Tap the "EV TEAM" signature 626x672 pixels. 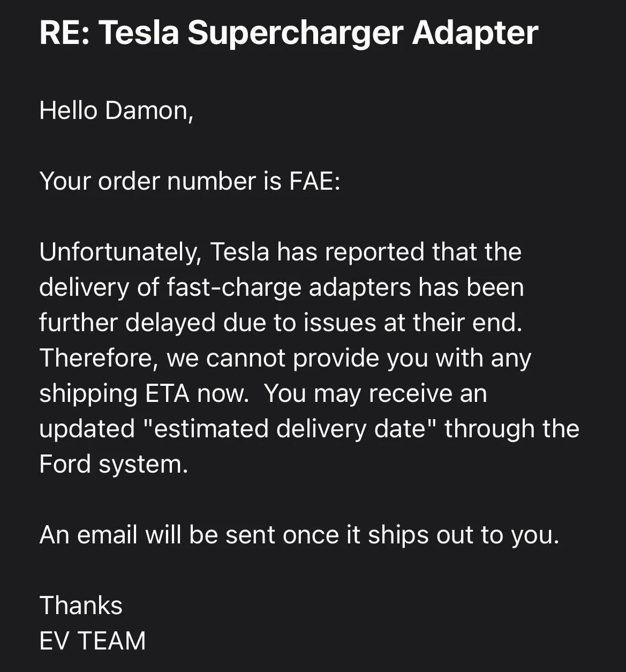click(93, 641)
